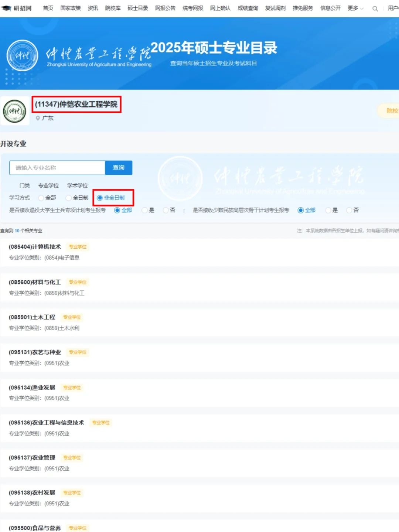Screen dimensions: 399x532
Task: Open 硕士目录 navigation item
Action: pyautogui.click(x=138, y=8)
